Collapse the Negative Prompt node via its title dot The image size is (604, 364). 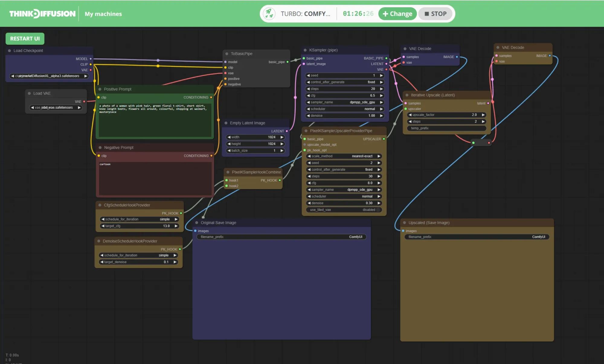100,147
